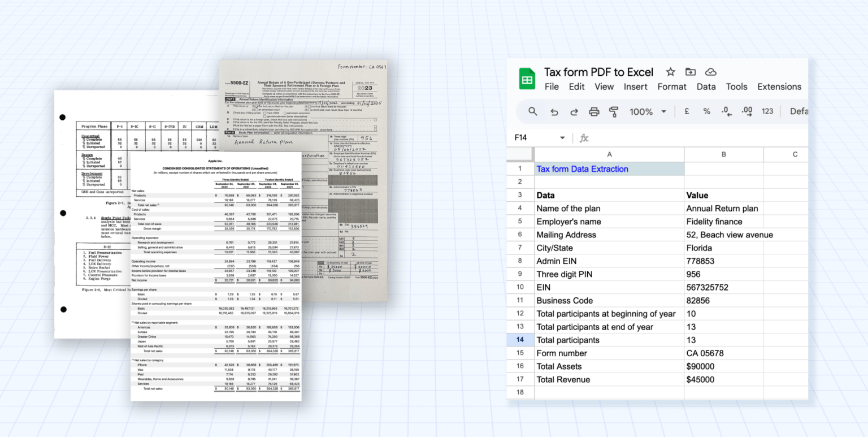The width and height of the screenshot is (868, 437).
Task: Open the F14 name box dropdown
Action: point(562,137)
